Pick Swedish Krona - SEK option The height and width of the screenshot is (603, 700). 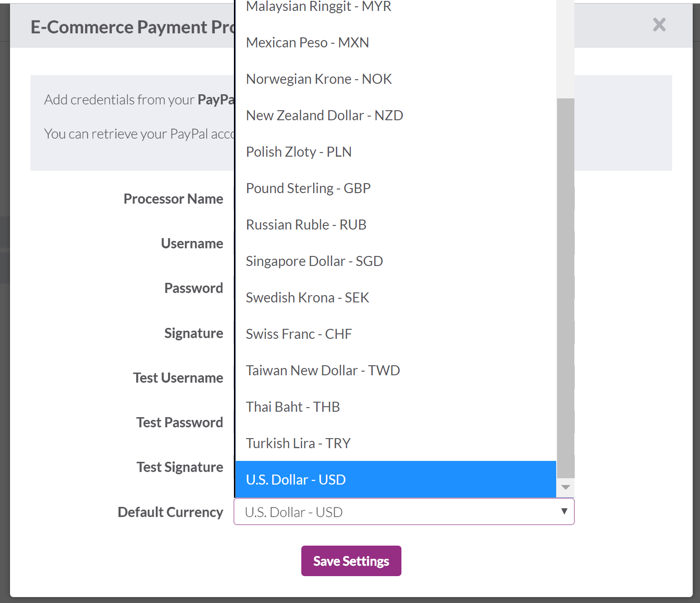click(396, 297)
